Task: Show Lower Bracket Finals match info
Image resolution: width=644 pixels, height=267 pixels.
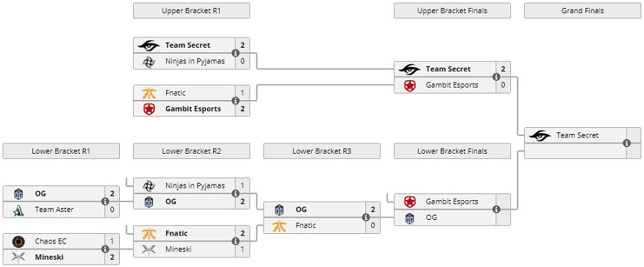Action: coord(496,209)
